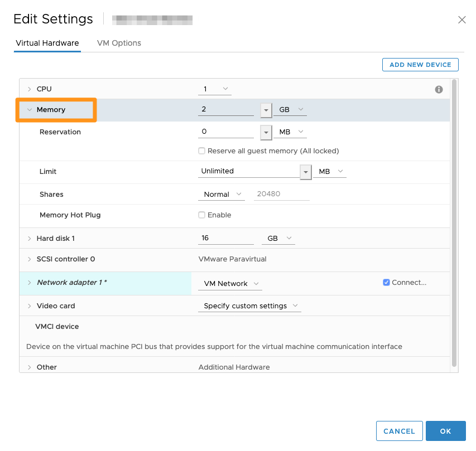Image resolution: width=476 pixels, height=451 pixels.
Task: Open the memory size value dropdown arrow
Action: coord(266,110)
